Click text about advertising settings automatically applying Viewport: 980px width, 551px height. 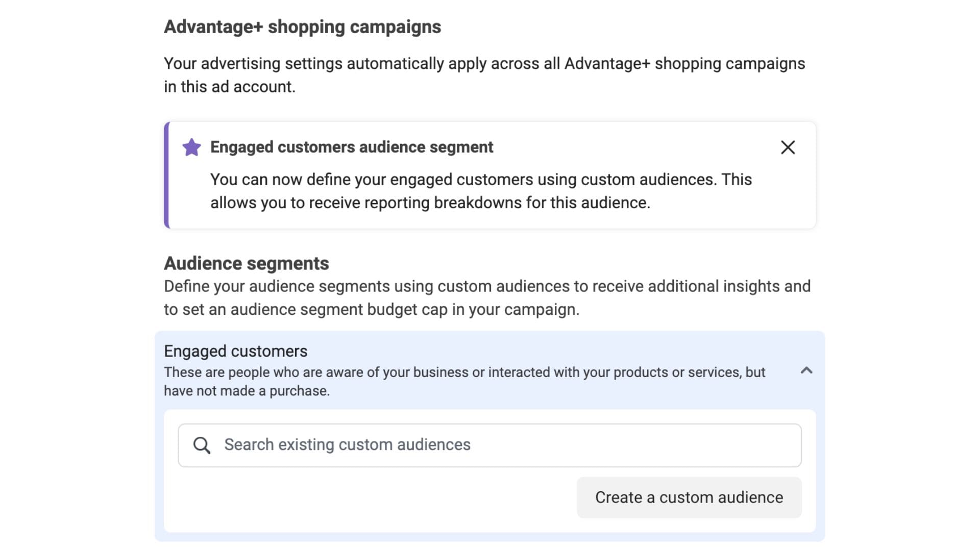[x=484, y=64]
